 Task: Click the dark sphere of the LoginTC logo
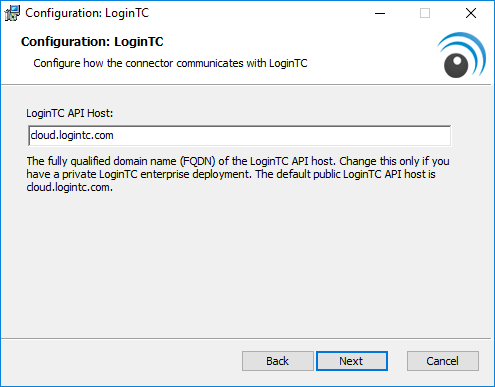click(456, 65)
